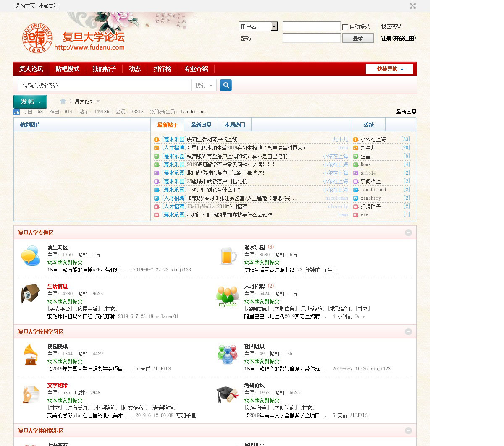504x446 pixels.
Task: Click the search content input field
Action: [105, 85]
